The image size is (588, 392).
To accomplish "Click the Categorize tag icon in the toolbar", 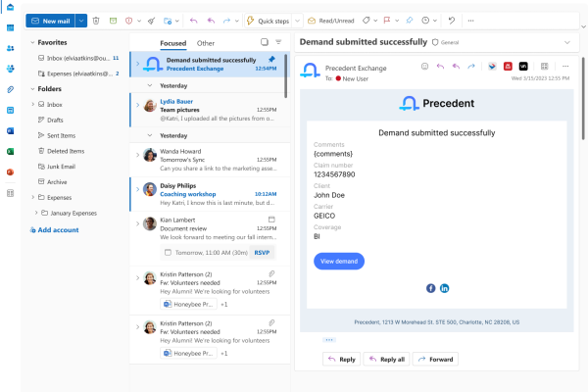I will [x=367, y=21].
